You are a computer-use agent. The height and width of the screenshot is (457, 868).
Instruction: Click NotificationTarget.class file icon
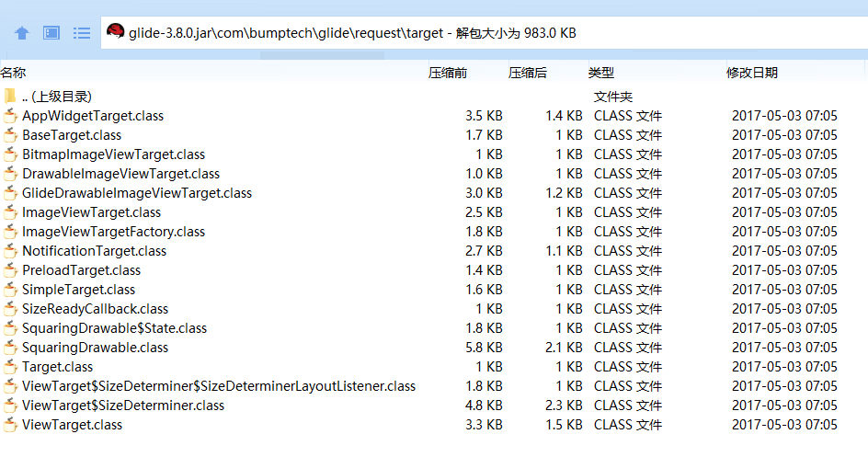(10, 251)
